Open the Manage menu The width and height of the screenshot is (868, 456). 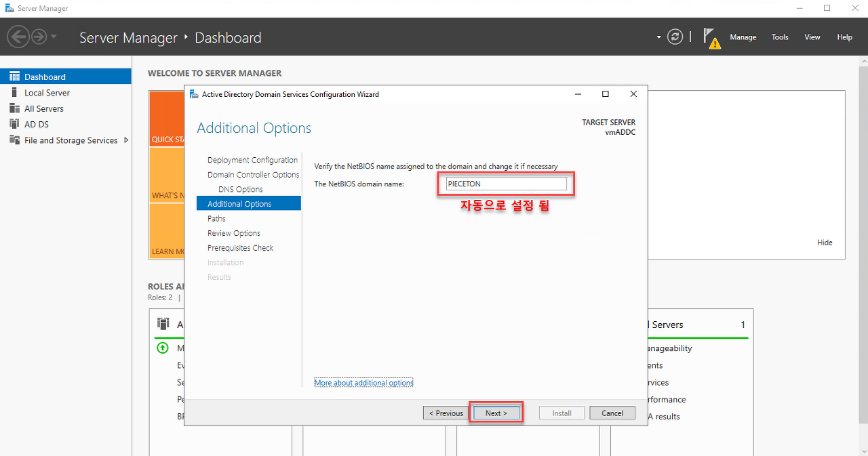click(743, 37)
